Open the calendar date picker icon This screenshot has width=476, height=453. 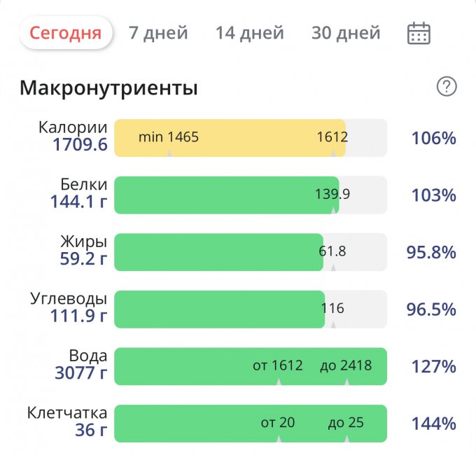point(419,33)
